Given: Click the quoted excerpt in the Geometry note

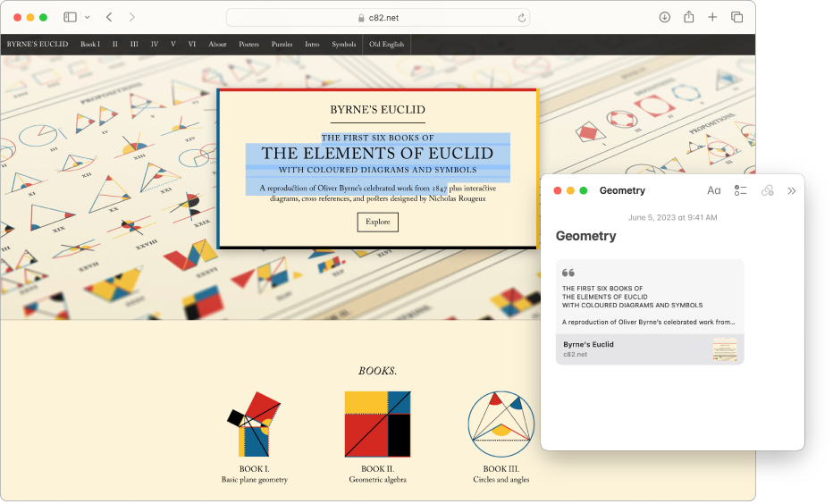Looking at the screenshot, I should coord(650,298).
